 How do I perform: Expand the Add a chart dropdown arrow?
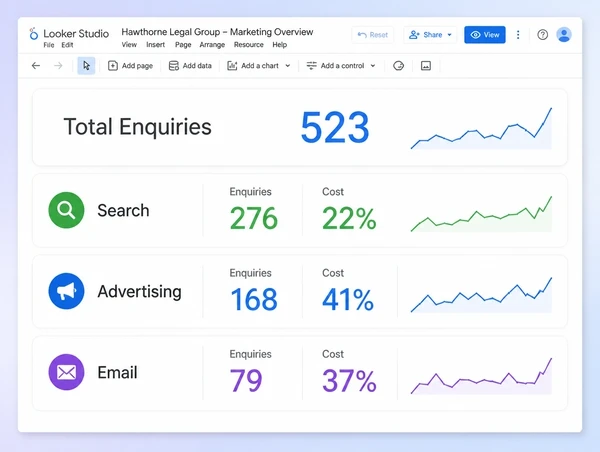tap(288, 66)
